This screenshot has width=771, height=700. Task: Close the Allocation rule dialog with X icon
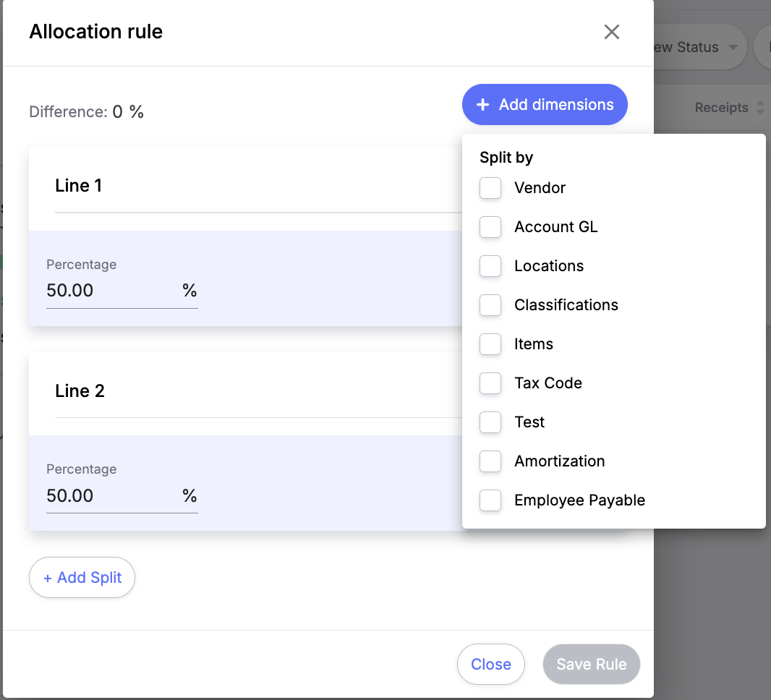612,32
